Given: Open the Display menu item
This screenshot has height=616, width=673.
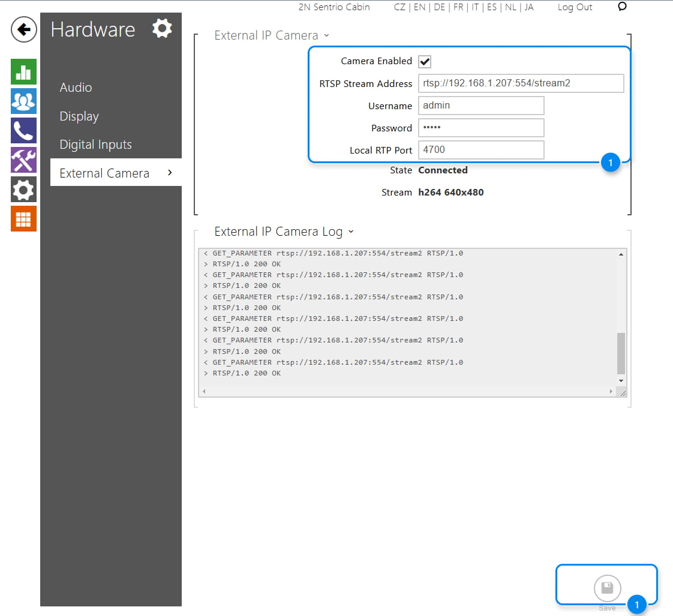Looking at the screenshot, I should coord(79,116).
